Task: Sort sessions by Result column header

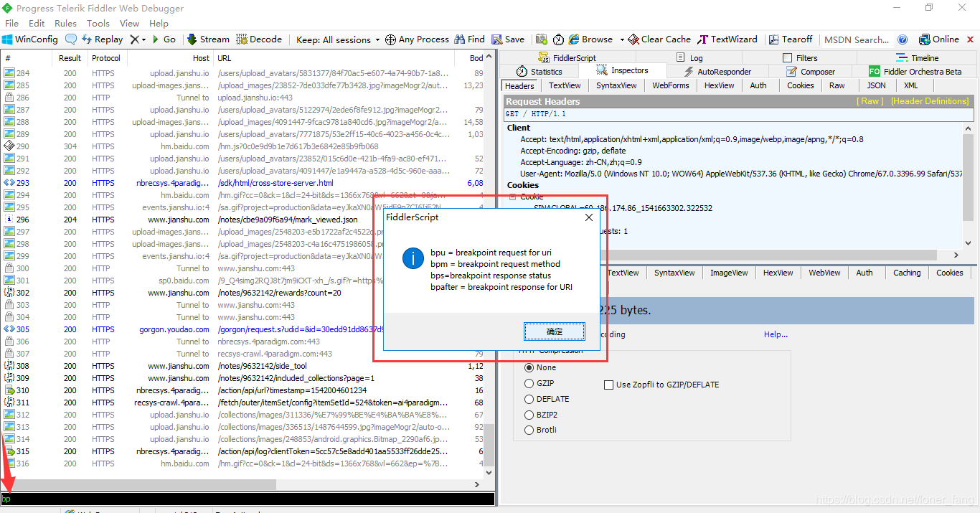Action: [x=70, y=58]
